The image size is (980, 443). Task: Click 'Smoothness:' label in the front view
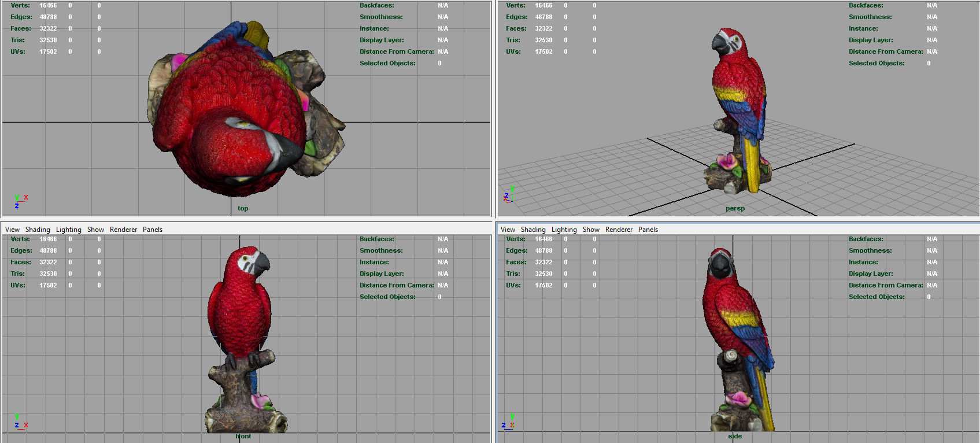(x=381, y=250)
